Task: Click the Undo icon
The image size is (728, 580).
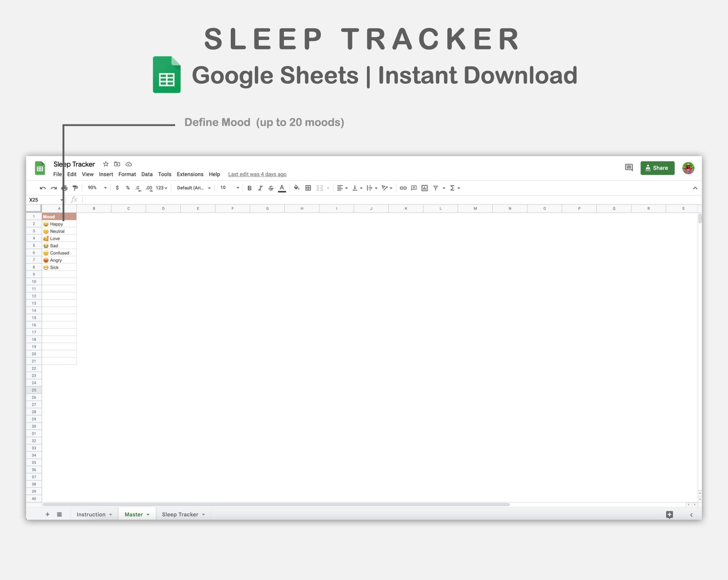Action: pyautogui.click(x=43, y=188)
